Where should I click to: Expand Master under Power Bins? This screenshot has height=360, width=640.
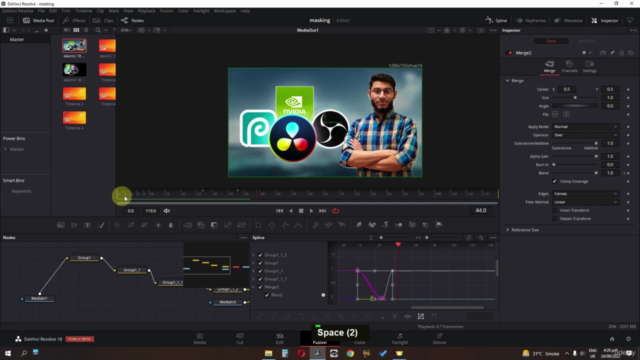click(5, 149)
